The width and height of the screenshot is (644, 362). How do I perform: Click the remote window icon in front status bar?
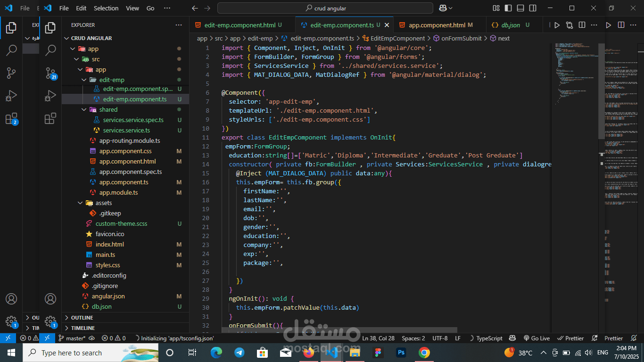(47, 338)
